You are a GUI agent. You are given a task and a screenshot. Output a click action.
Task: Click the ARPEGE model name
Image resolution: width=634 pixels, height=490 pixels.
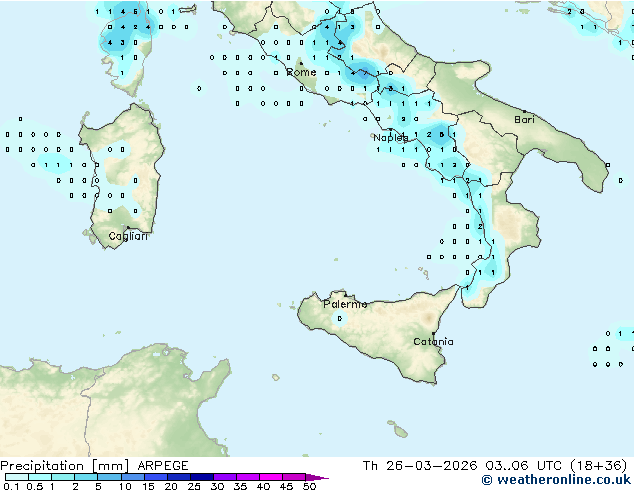pos(163,466)
